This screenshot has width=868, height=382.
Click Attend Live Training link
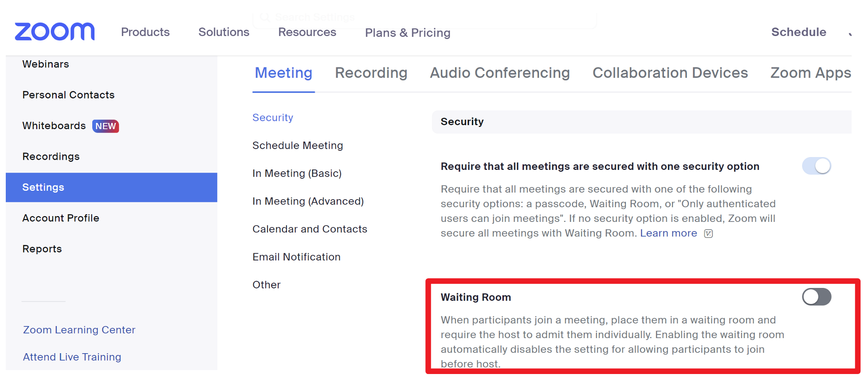pyautogui.click(x=72, y=357)
